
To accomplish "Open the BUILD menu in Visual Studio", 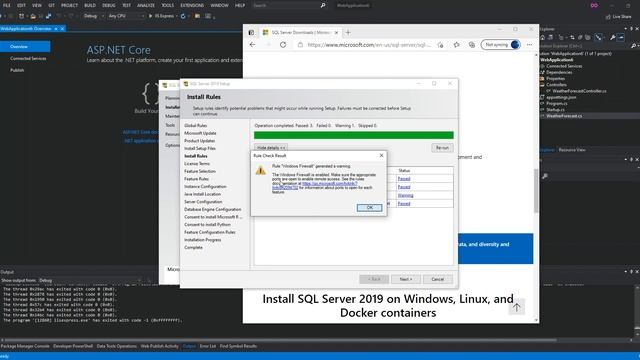I will tap(90, 5).
